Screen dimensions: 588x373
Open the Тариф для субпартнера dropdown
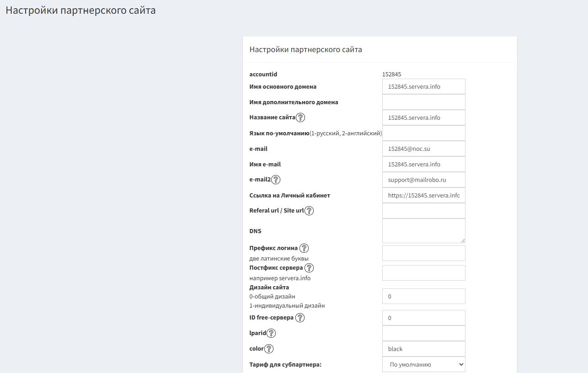(x=423, y=364)
